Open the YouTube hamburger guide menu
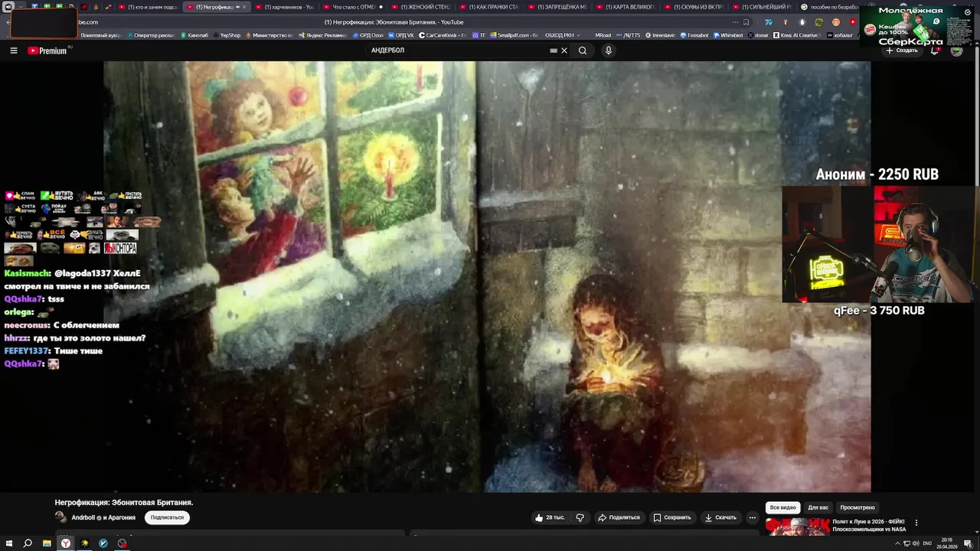 tap(14, 51)
